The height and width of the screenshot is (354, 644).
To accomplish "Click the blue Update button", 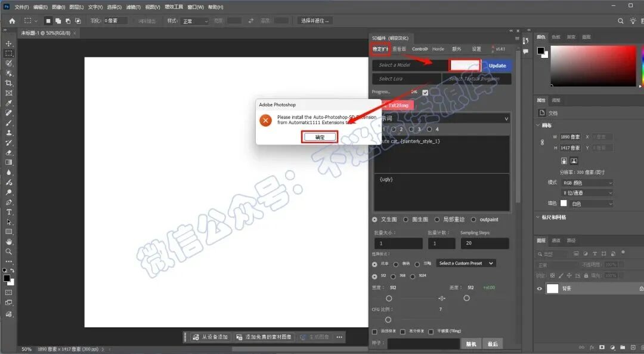I will [x=497, y=66].
